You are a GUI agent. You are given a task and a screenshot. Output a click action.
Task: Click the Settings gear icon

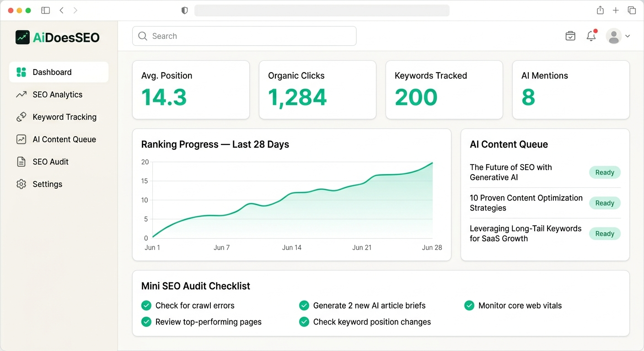click(x=21, y=184)
